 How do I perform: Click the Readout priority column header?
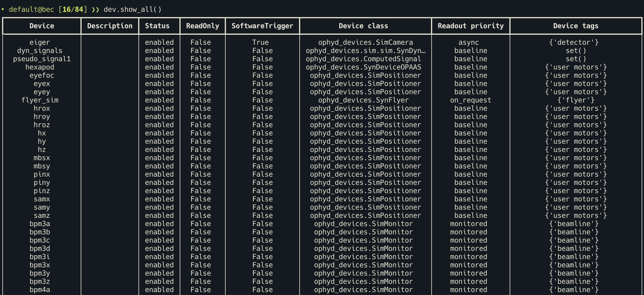click(x=471, y=26)
